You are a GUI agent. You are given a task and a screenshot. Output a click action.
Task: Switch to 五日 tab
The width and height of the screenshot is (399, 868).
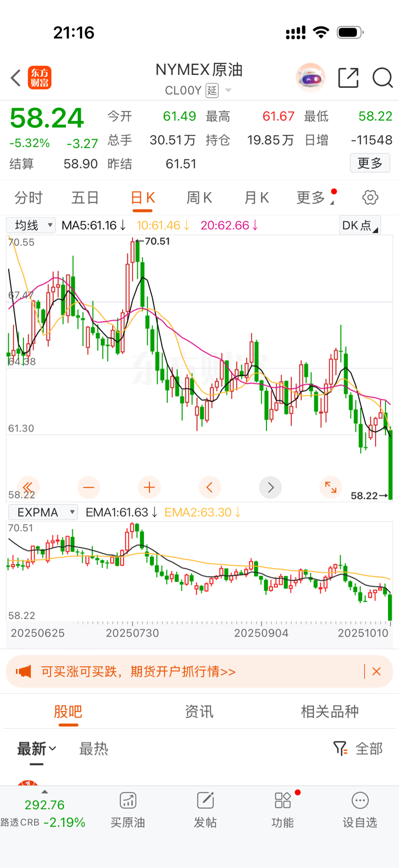[85, 198]
